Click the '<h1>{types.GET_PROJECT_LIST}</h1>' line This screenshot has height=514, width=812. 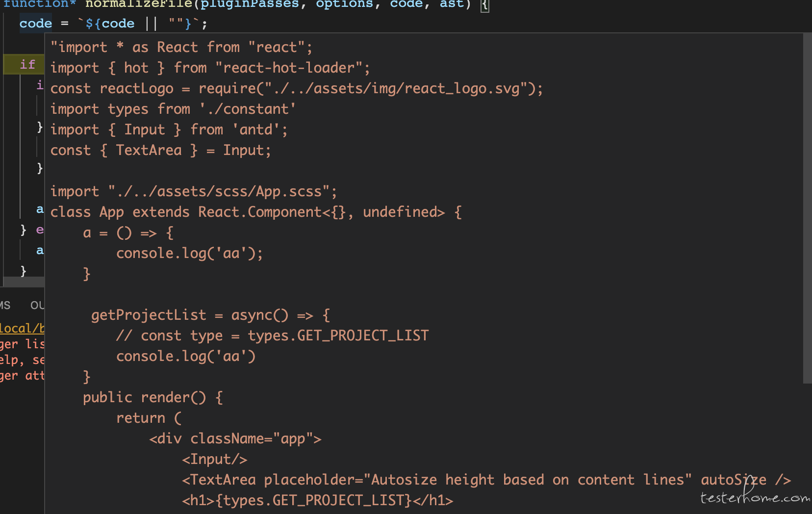coord(318,500)
